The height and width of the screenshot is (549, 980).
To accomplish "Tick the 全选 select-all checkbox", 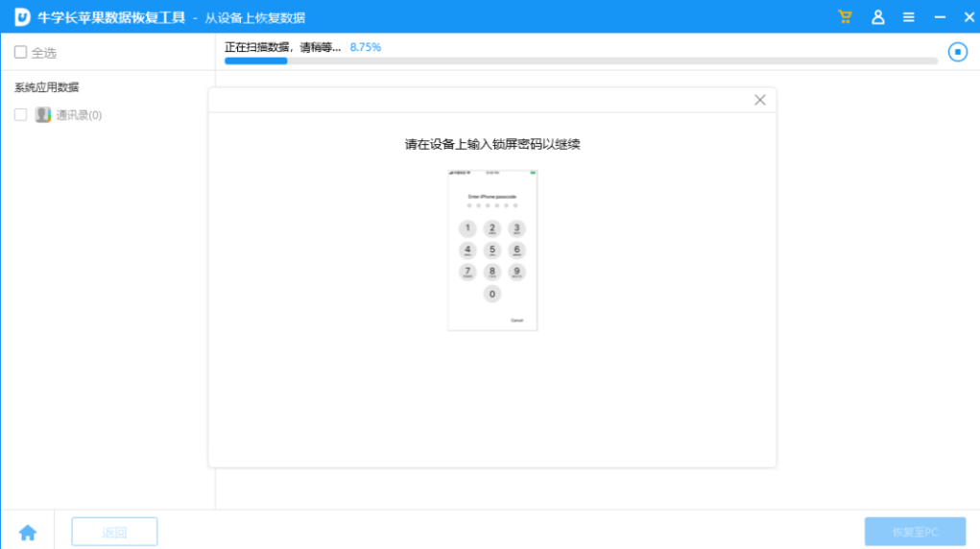I will pyautogui.click(x=20, y=52).
